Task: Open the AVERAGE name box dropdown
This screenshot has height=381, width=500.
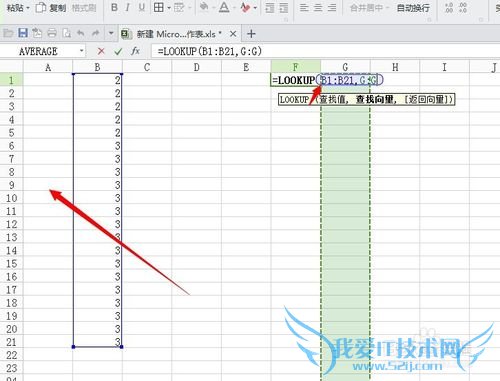Action: [82, 51]
